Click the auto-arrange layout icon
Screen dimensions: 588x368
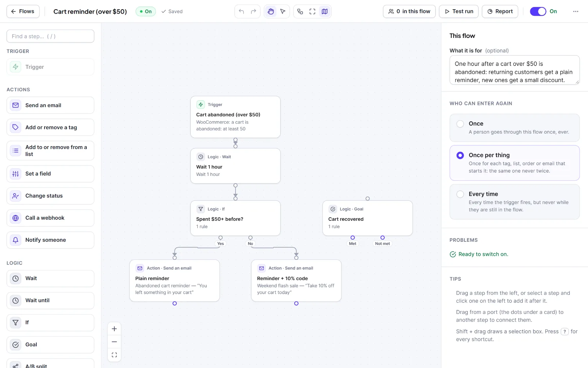coord(300,11)
